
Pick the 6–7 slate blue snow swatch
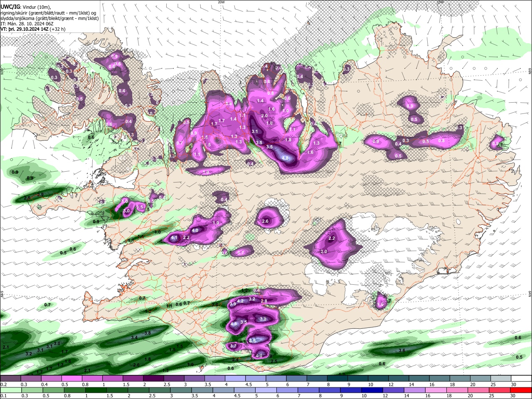[x=296, y=379]
